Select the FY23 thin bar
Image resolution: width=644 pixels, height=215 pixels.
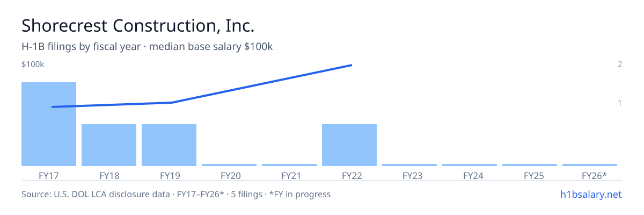(409, 165)
